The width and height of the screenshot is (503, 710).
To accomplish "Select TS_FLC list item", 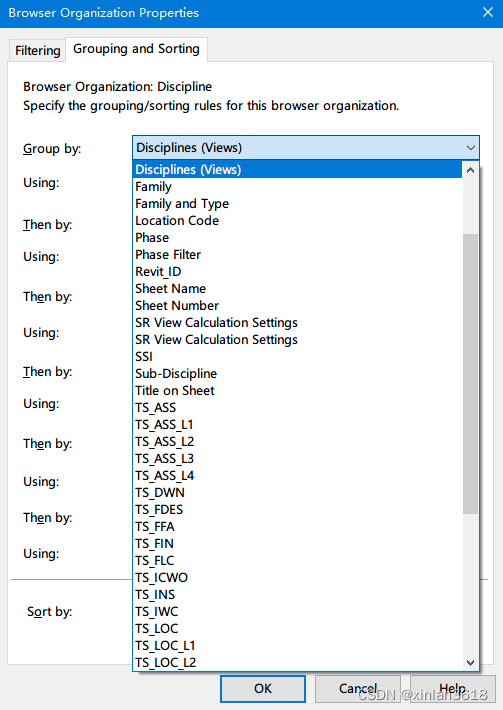I will [297, 561].
